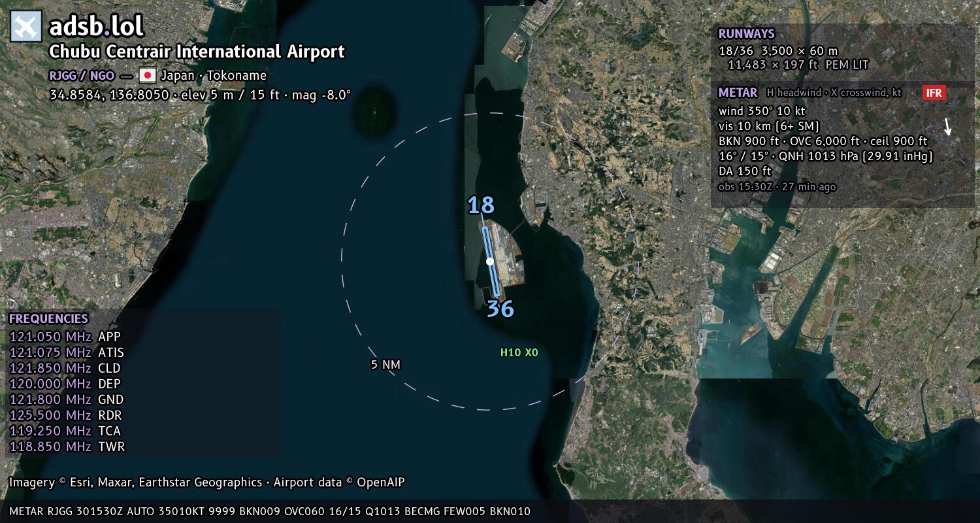Image resolution: width=980 pixels, height=523 pixels.
Task: Click the RUNWAYS section heading
Action: [x=746, y=34]
